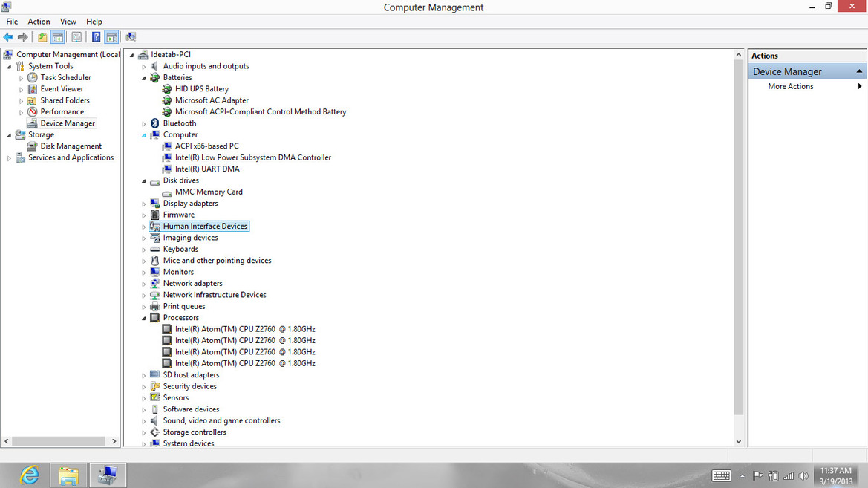Select Intel(R) Low Power Subsystem DMA Controller
The width and height of the screenshot is (868, 488).
(x=253, y=158)
